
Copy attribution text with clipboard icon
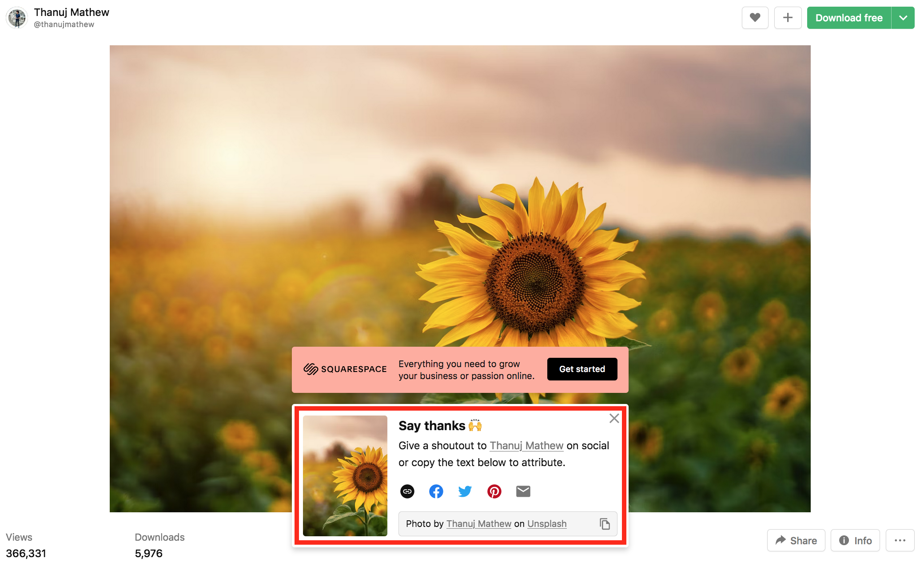pyautogui.click(x=605, y=524)
